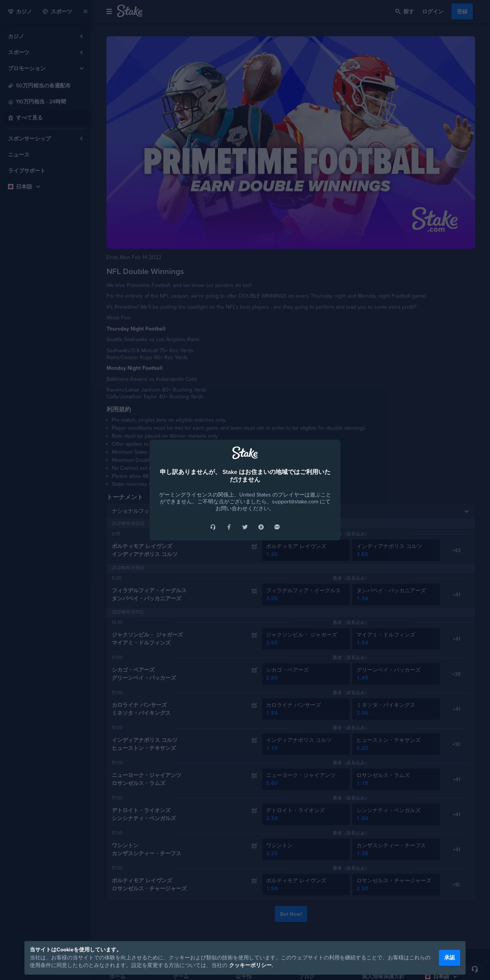Switch to the カジノ tab in the sidebar header
This screenshot has height=980, width=490.
click(x=20, y=11)
